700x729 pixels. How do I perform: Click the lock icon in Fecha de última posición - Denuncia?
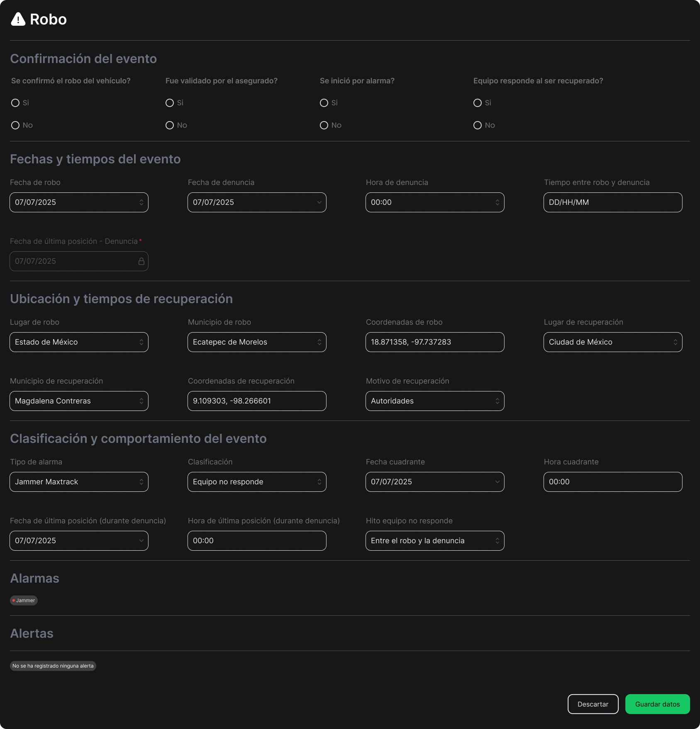(141, 261)
